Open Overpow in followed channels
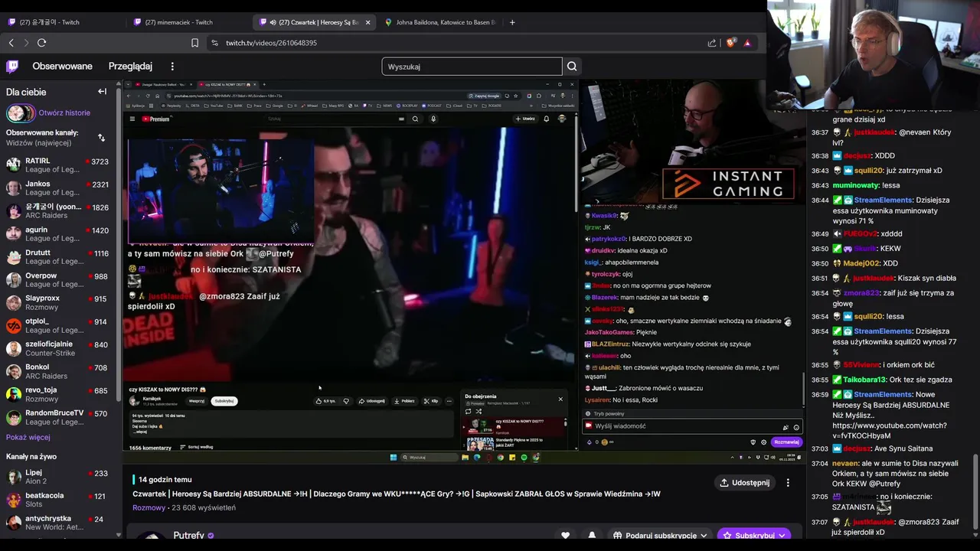Viewport: 980px width, 551px height. pyautogui.click(x=57, y=279)
